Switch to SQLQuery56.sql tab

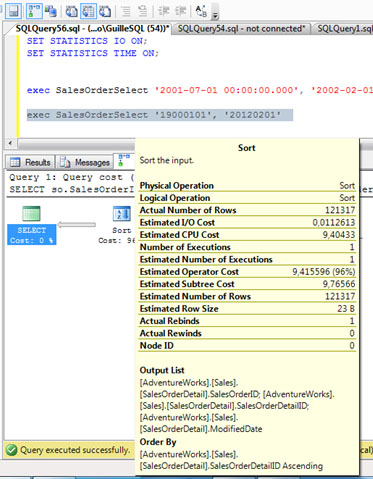tap(92, 29)
